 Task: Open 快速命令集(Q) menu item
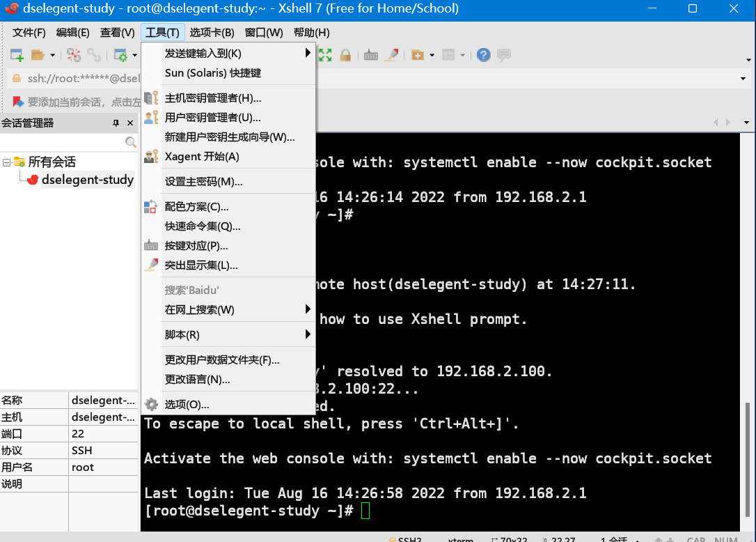click(229, 226)
